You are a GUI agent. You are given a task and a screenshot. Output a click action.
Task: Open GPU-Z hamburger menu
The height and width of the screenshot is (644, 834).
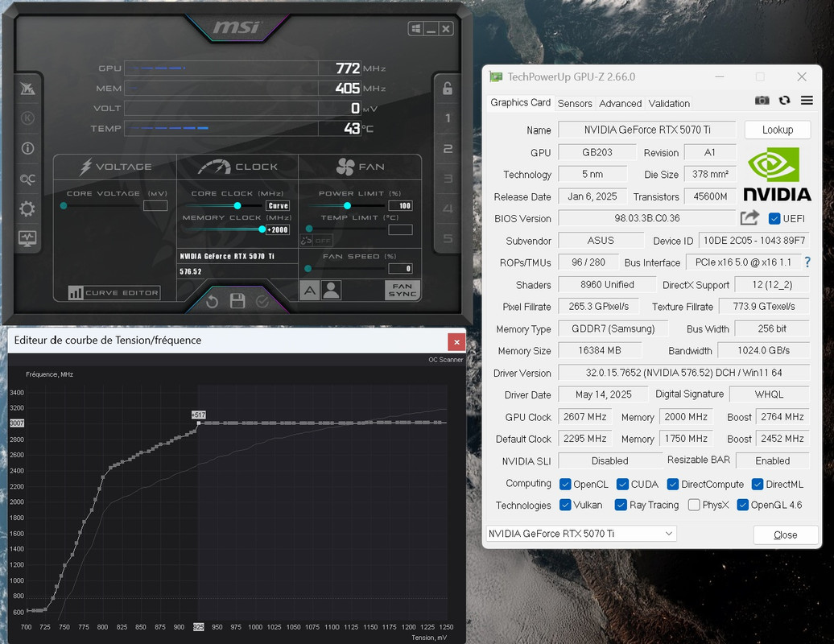coord(807,100)
